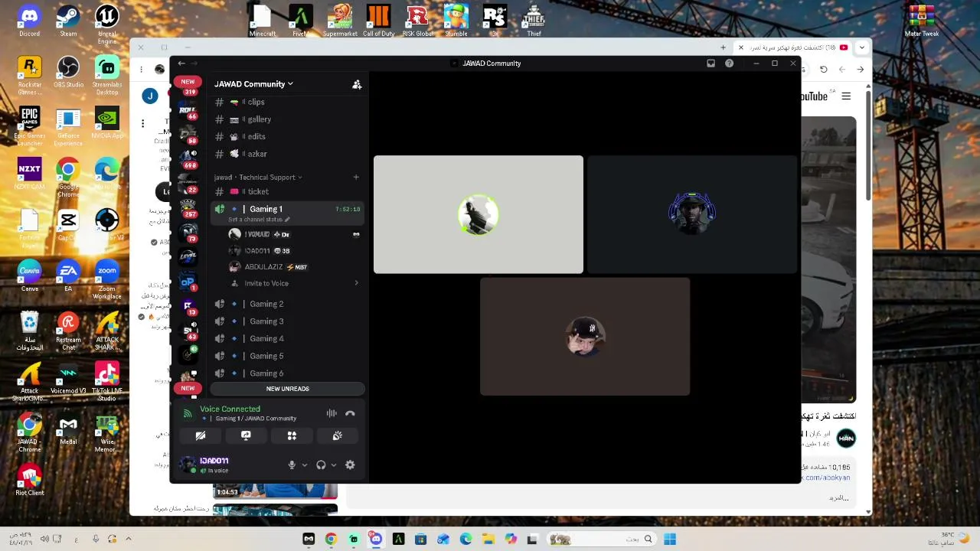Open the Discord inbox icon in title bar

pos(710,64)
